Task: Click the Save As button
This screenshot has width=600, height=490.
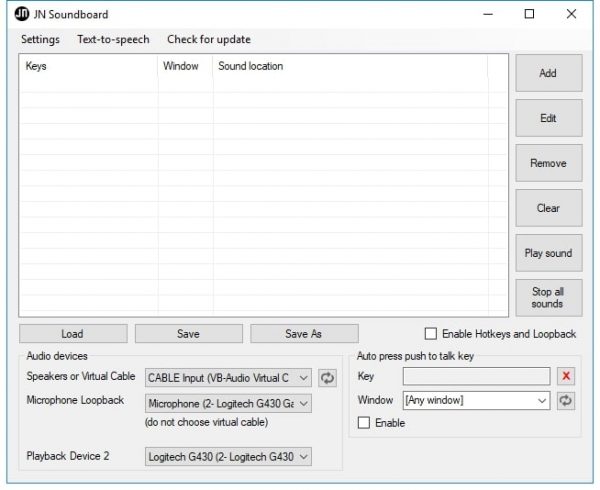Action: [304, 334]
